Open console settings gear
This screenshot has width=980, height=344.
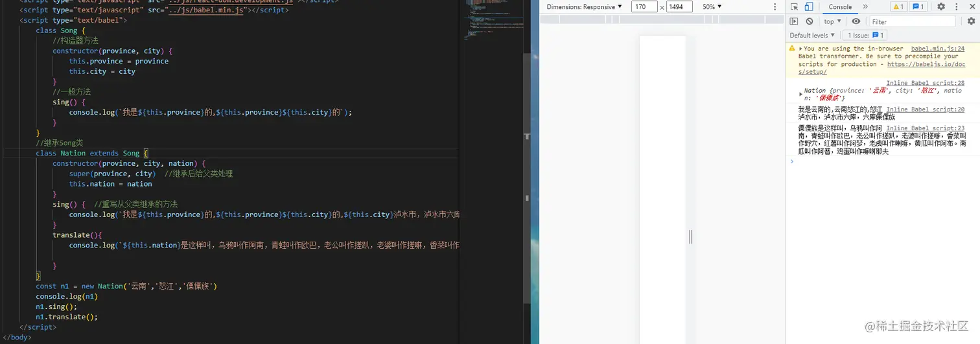click(x=971, y=21)
